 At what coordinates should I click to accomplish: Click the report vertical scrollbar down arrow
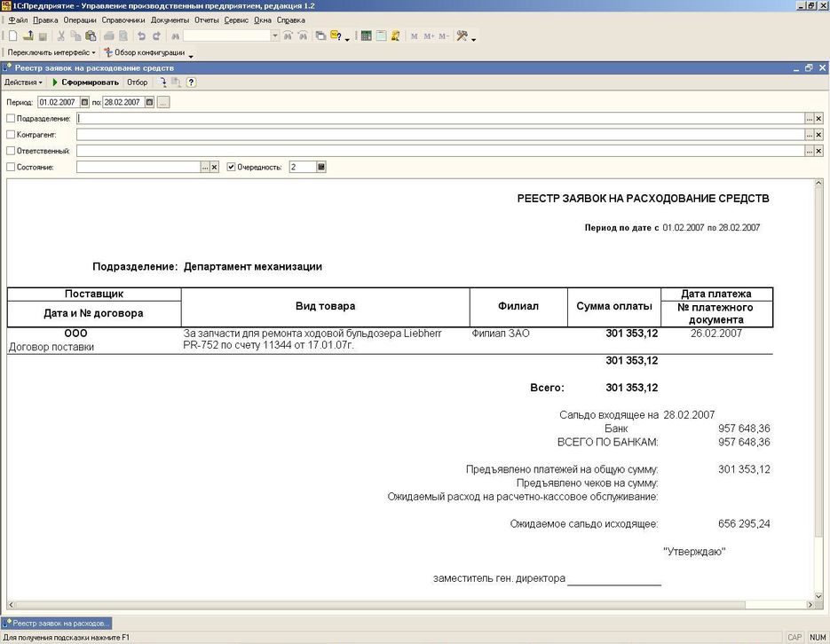click(818, 596)
